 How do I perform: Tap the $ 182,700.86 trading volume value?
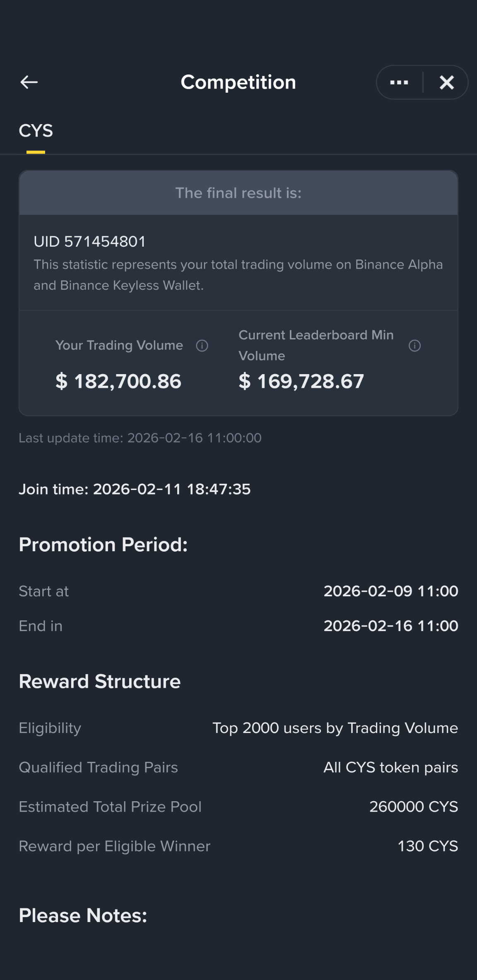coord(118,381)
